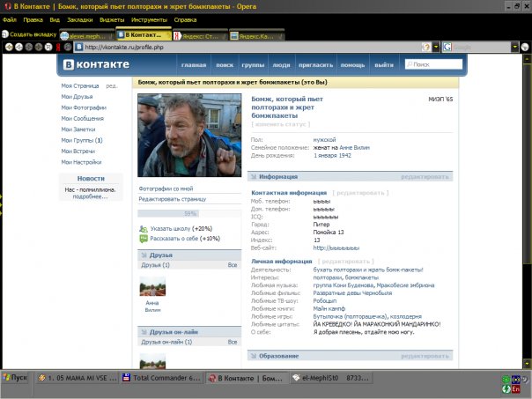This screenshot has height=399, width=532.
Task: Click the 59% profile completion progress bar
Action: coord(188,213)
